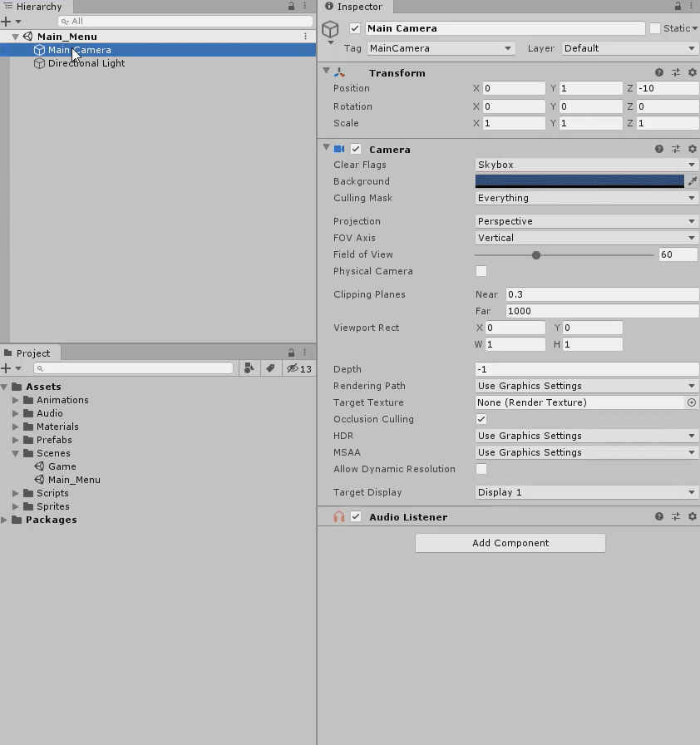Pick Background color with the eyedropper icon

pos(693,181)
